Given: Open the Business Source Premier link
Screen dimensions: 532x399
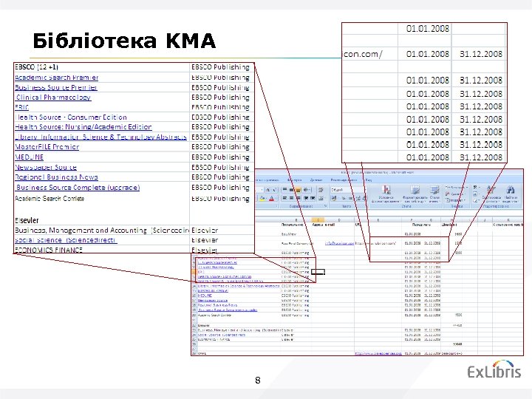Looking at the screenshot, I should tap(56, 87).
